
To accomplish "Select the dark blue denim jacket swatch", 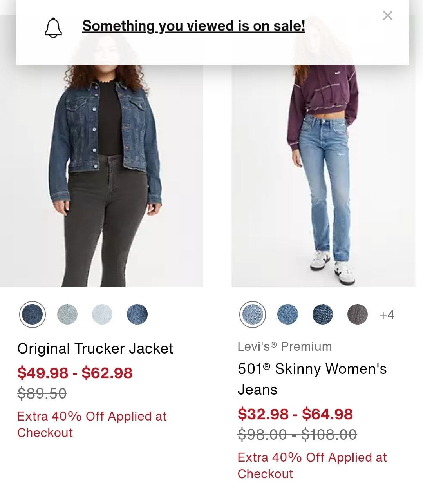I will (33, 314).
